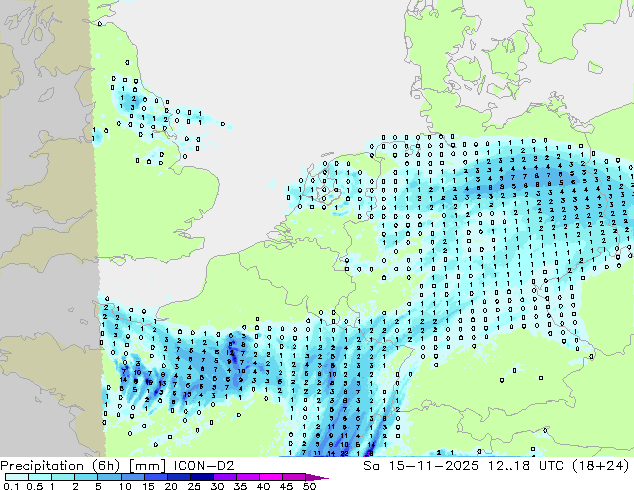Click the '25' legend label
This screenshot has width=634, height=490.
(194, 486)
